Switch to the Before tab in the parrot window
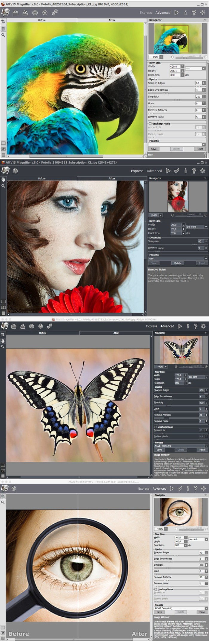Screen dimensions: 209x644 tap(42, 20)
